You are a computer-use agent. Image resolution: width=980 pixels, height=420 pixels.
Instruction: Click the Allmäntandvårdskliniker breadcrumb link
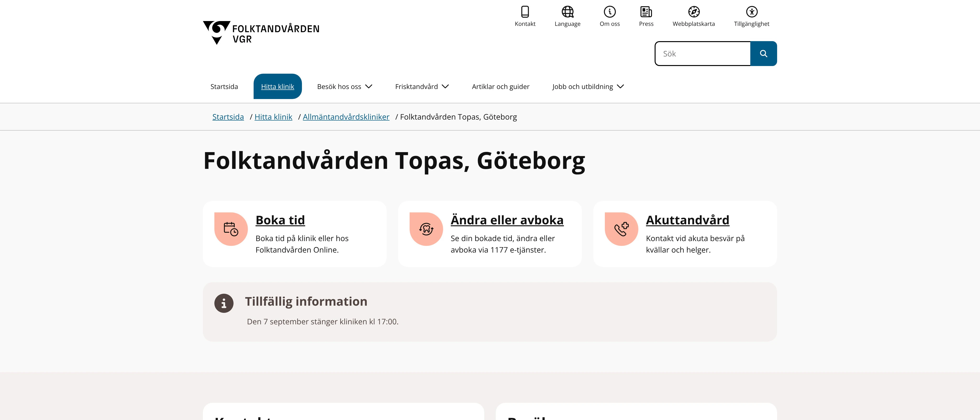point(346,117)
